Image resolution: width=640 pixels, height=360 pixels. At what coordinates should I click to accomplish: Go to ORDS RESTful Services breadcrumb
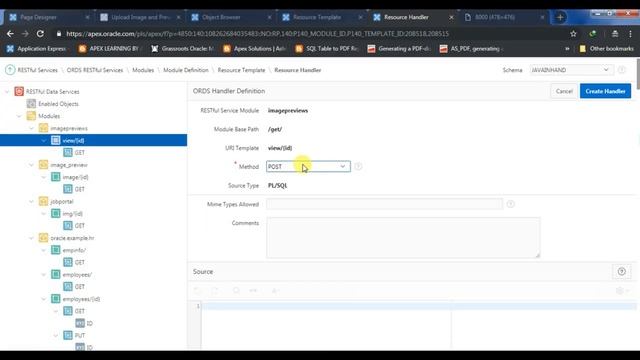click(95, 70)
